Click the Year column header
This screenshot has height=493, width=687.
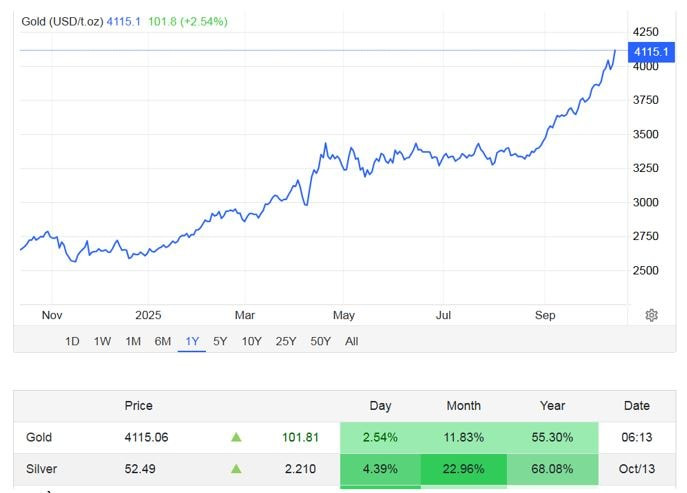552,406
